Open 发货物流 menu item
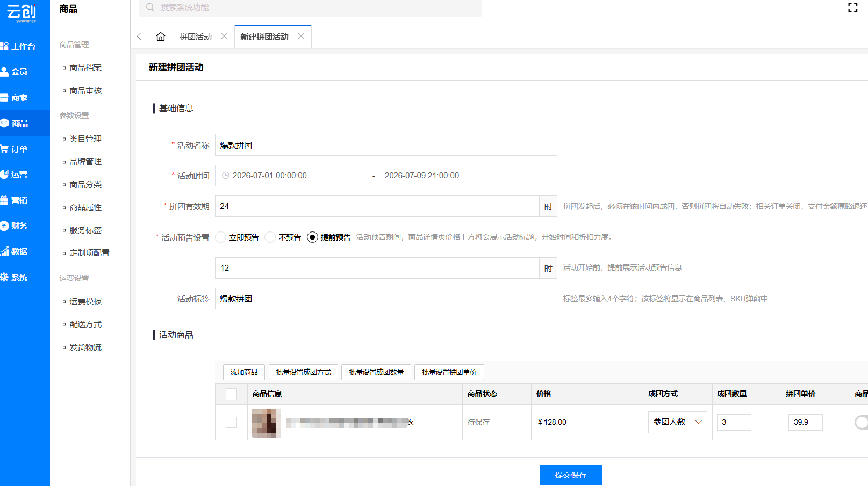Image resolution: width=868 pixels, height=486 pixels. click(x=85, y=347)
